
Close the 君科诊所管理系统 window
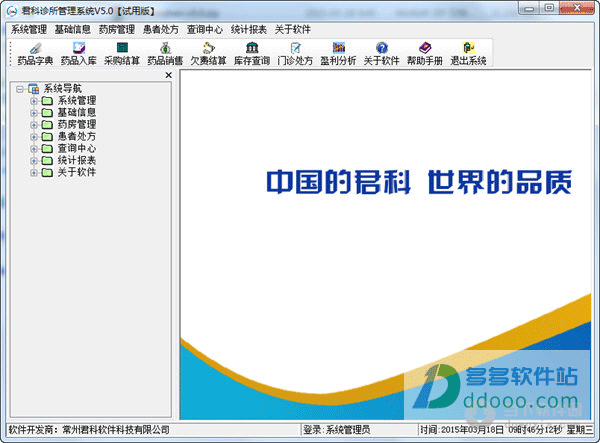tap(577, 8)
